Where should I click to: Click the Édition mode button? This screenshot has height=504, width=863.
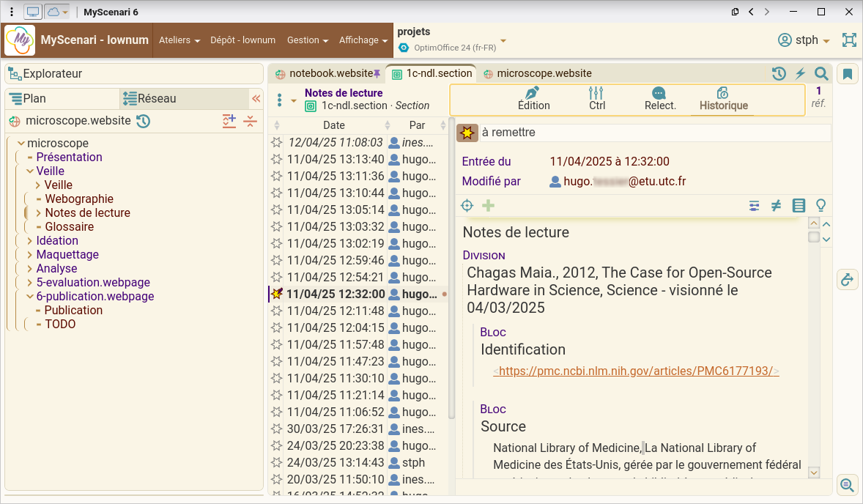click(x=533, y=99)
